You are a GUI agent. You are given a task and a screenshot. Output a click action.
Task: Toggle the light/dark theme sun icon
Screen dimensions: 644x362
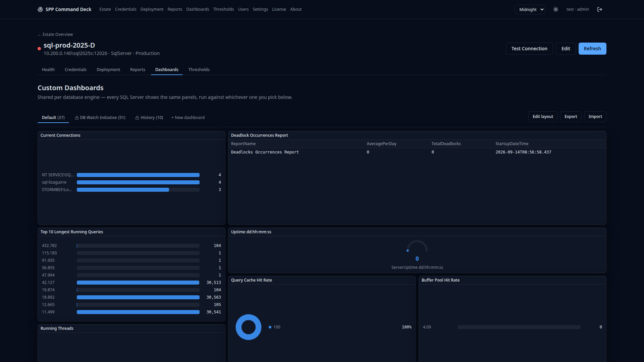(x=556, y=9)
